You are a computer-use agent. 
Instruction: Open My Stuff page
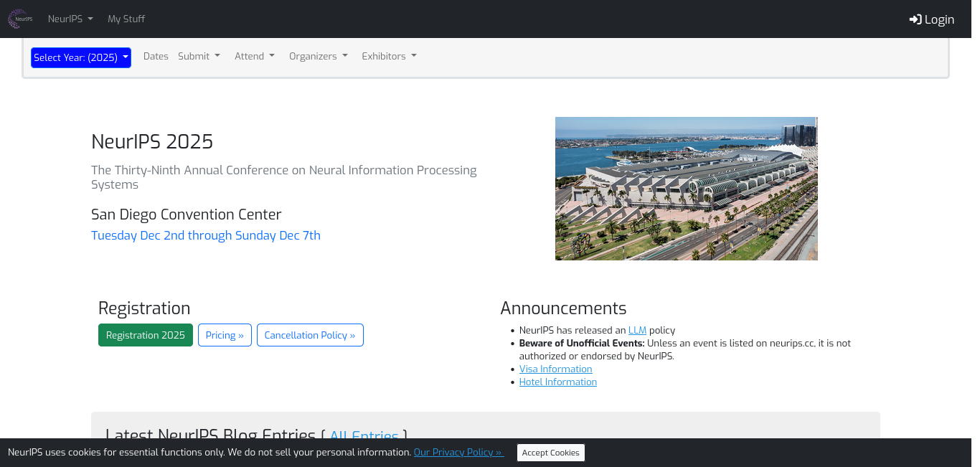(126, 19)
